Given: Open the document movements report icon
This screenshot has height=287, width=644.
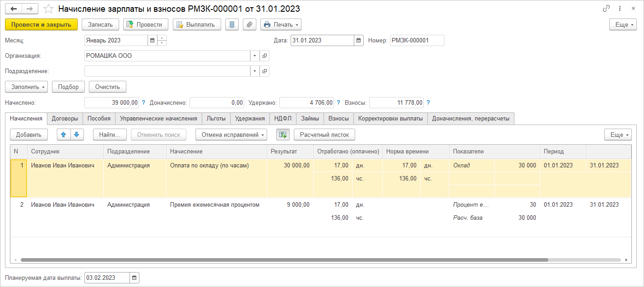Looking at the screenshot, I should [x=232, y=25].
